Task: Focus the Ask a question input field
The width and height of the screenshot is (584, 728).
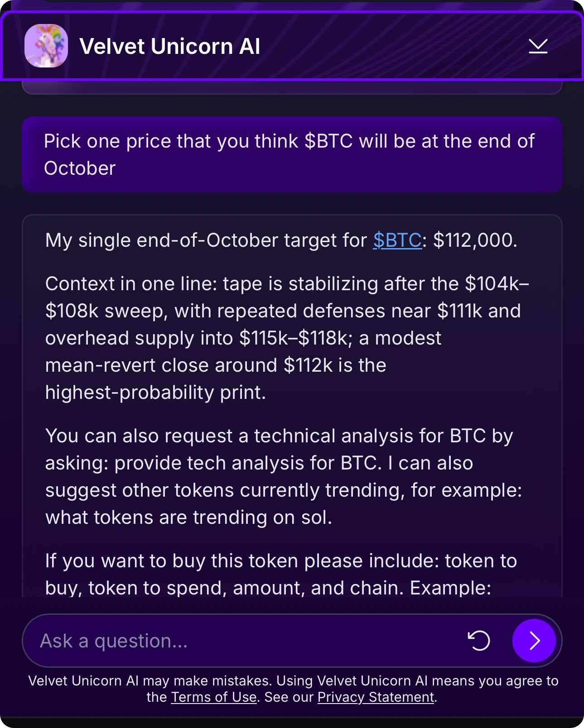Action: point(245,641)
